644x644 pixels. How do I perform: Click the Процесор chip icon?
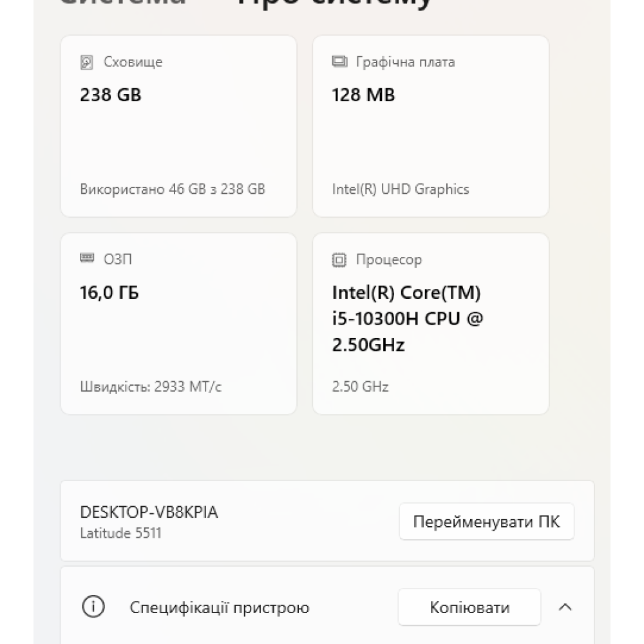click(339, 260)
